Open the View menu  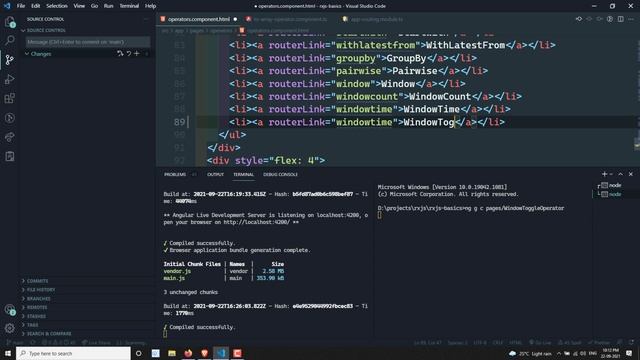[79, 6]
